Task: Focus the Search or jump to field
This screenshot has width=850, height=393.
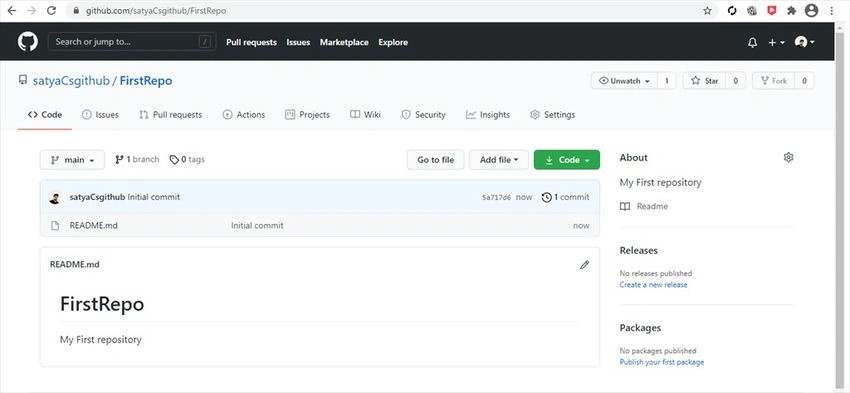Action: 132,42
